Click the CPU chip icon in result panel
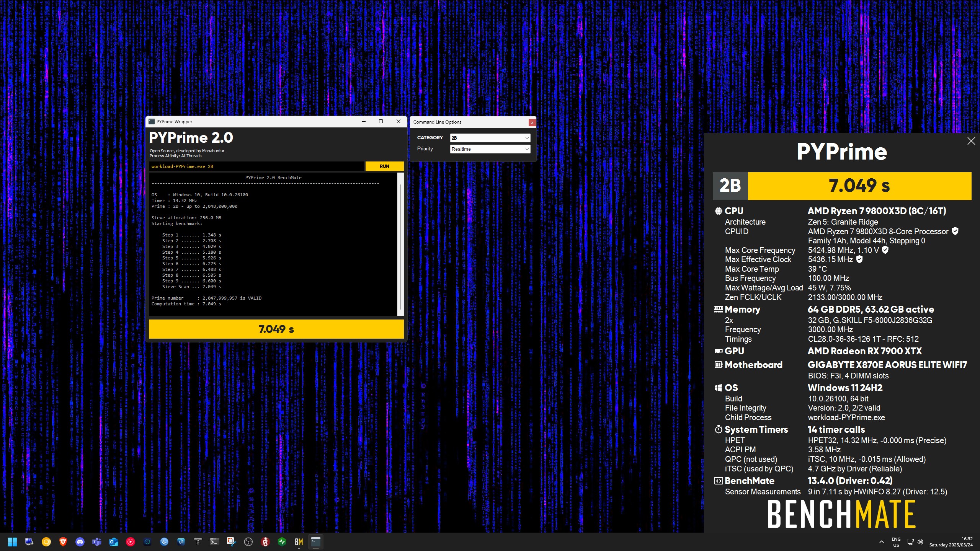 (x=718, y=211)
